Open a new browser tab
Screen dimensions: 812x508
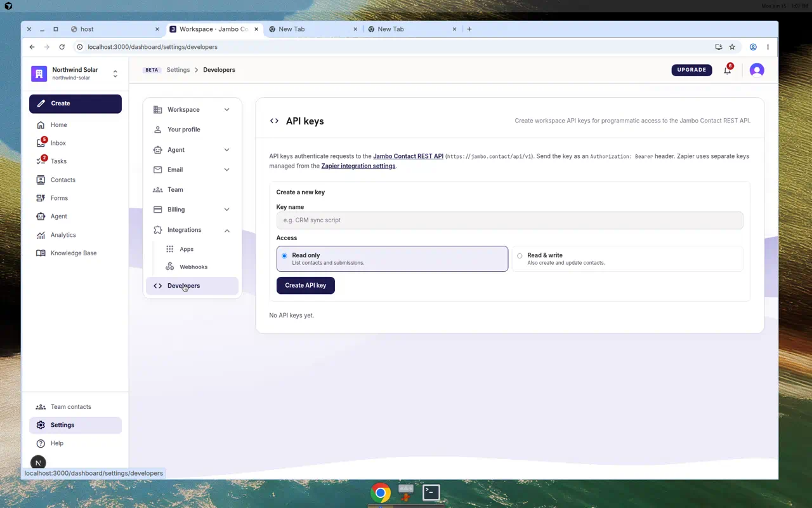(469, 29)
